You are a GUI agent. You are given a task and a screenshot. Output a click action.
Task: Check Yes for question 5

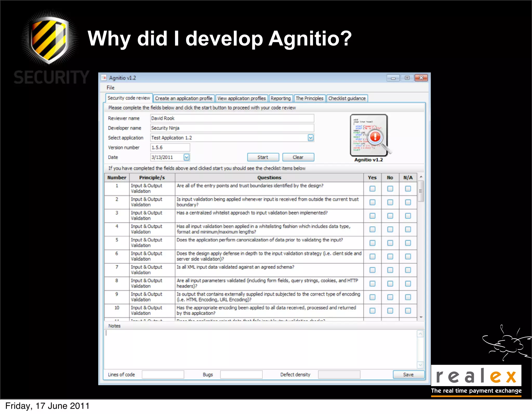372,243
